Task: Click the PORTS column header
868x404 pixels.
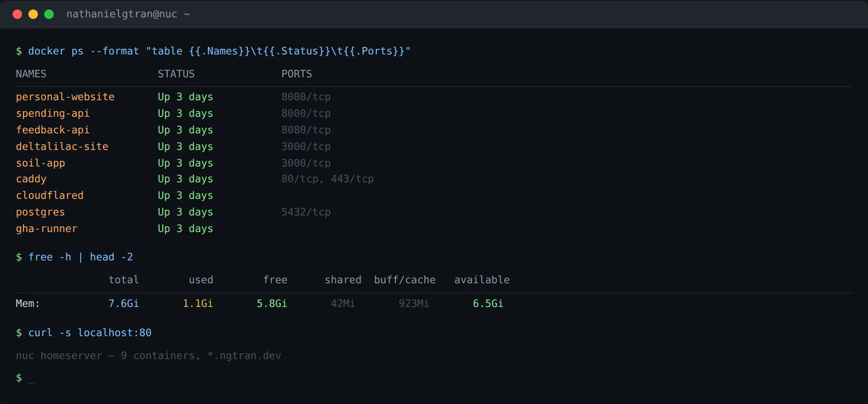Action: click(297, 74)
